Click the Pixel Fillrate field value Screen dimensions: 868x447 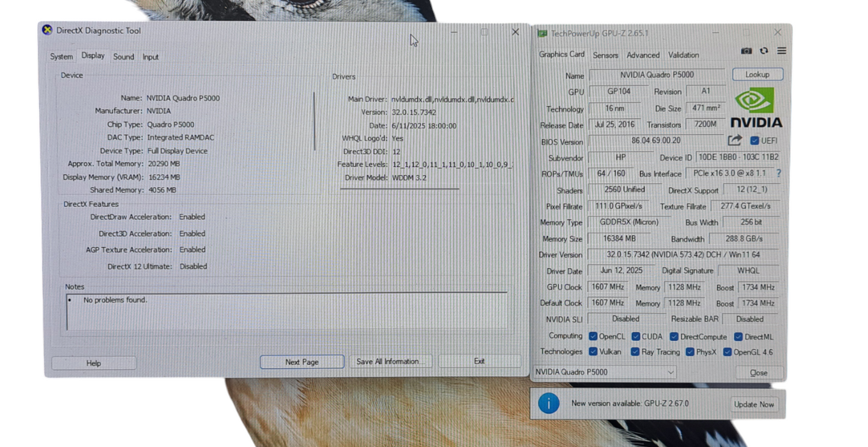(618, 206)
